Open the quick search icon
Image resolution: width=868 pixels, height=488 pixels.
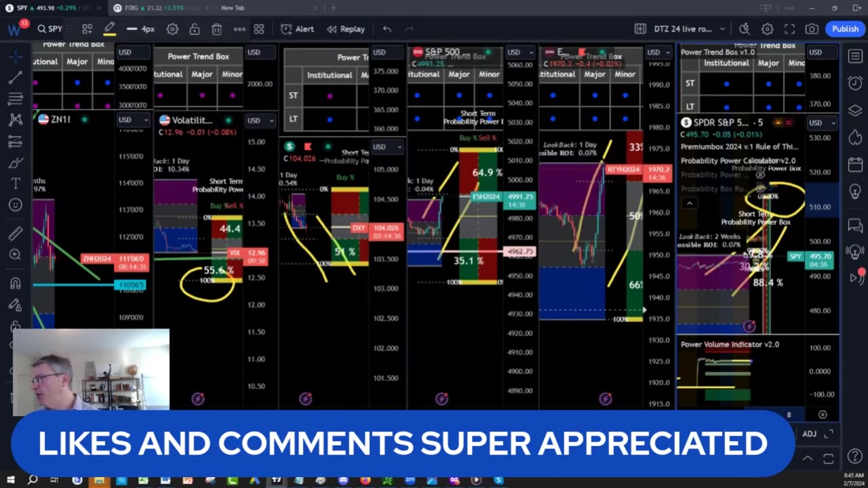click(745, 29)
